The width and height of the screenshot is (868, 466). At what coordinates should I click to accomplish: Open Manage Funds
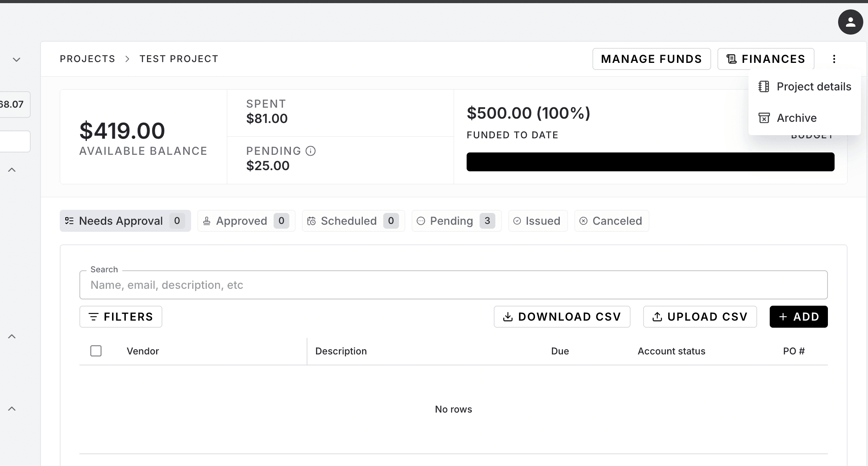point(651,59)
